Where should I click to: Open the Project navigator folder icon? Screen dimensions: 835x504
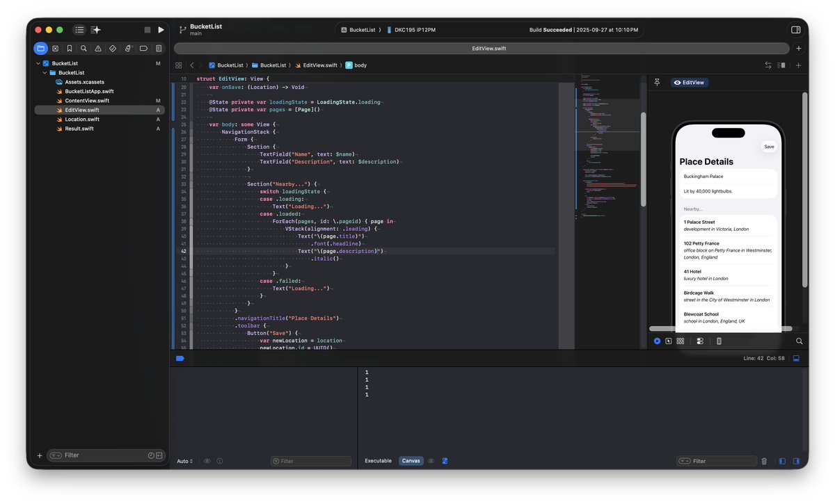[x=41, y=49]
